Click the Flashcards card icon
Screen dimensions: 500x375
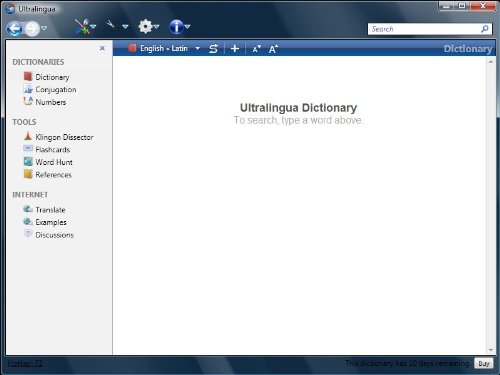click(x=28, y=149)
